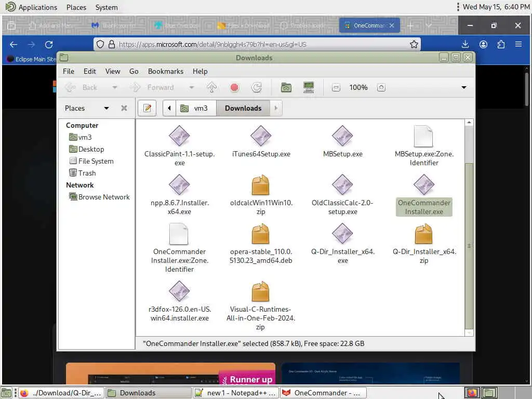The height and width of the screenshot is (399, 532).
Task: Open Computer via toolbar monitor icon
Action: (x=309, y=87)
